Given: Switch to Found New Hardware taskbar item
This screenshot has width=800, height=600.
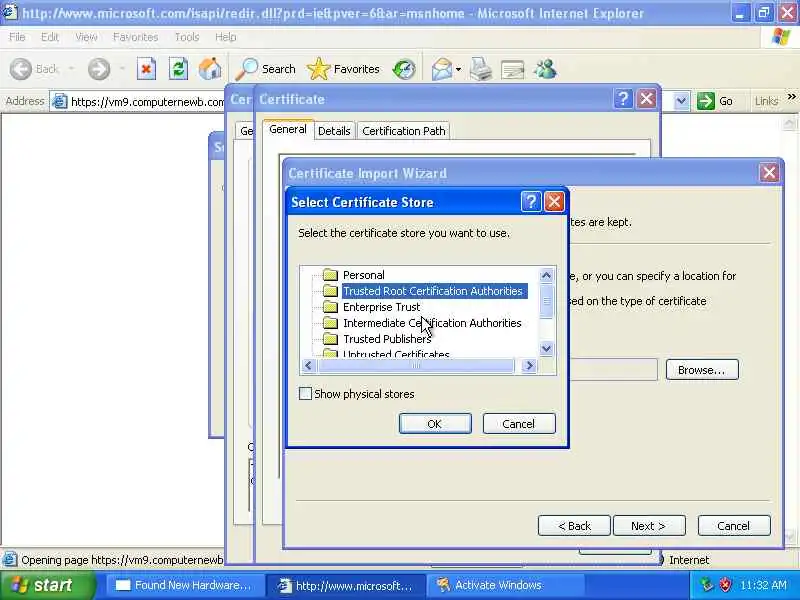Looking at the screenshot, I should (x=184, y=585).
